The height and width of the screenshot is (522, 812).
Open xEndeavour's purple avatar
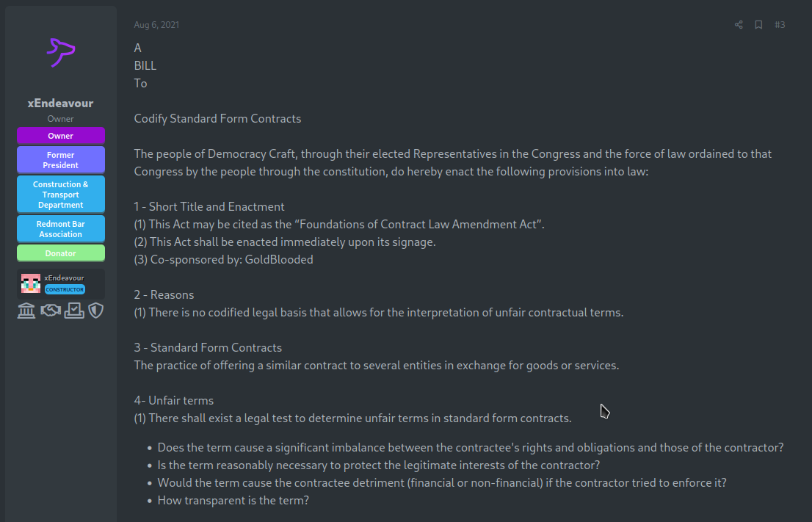tap(61, 52)
